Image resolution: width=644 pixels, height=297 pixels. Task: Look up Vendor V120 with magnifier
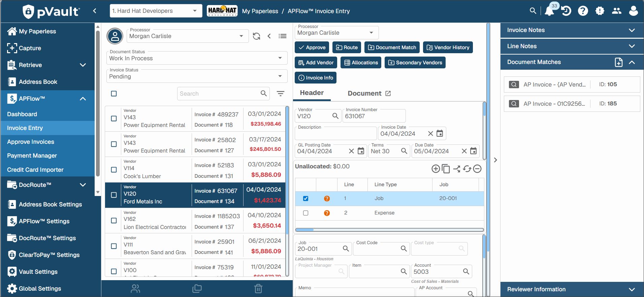335,116
